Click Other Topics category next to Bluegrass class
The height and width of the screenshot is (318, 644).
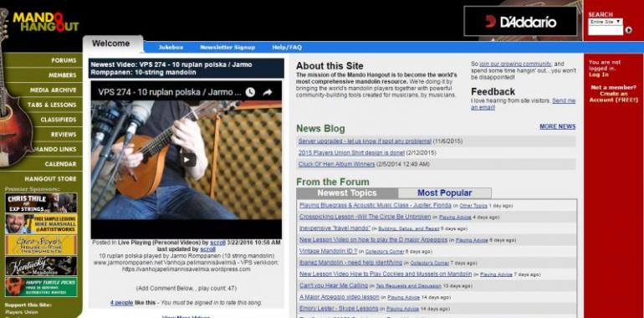tap(473, 205)
